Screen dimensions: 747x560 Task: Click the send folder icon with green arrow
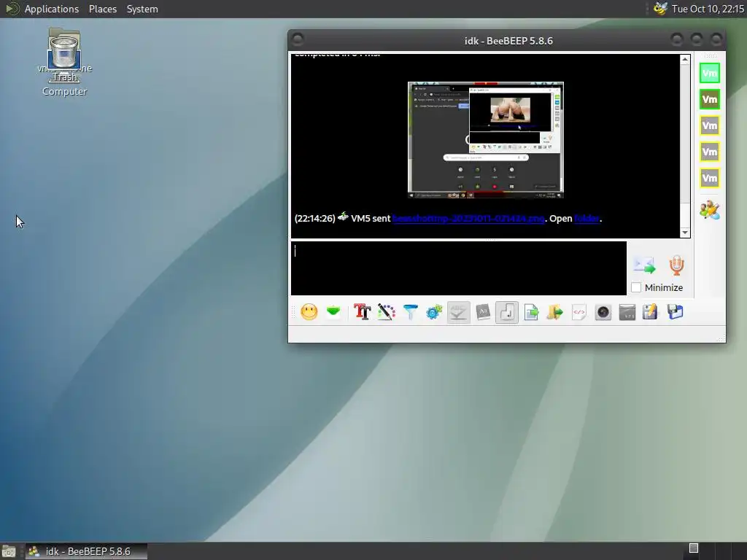(554, 312)
